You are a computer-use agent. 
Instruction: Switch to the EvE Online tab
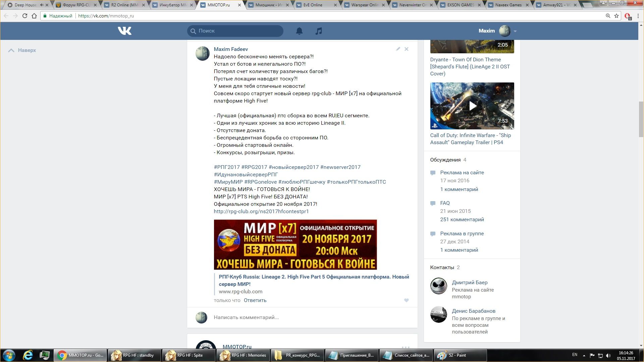312,5
